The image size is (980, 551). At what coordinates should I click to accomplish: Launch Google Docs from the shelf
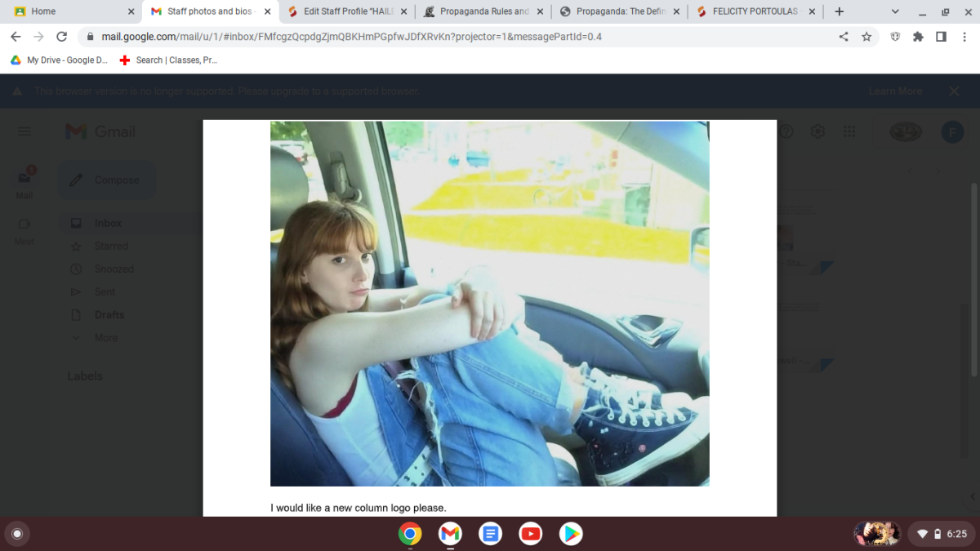pyautogui.click(x=490, y=534)
